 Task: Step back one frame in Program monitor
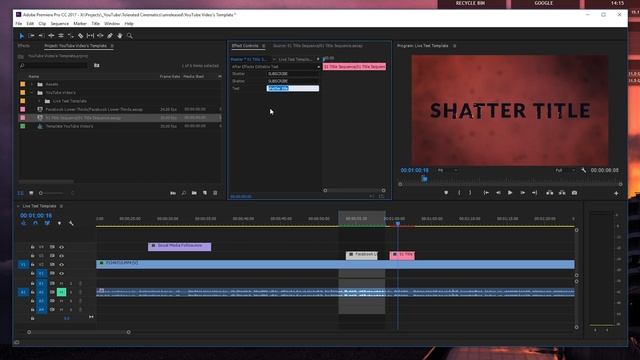(498, 193)
